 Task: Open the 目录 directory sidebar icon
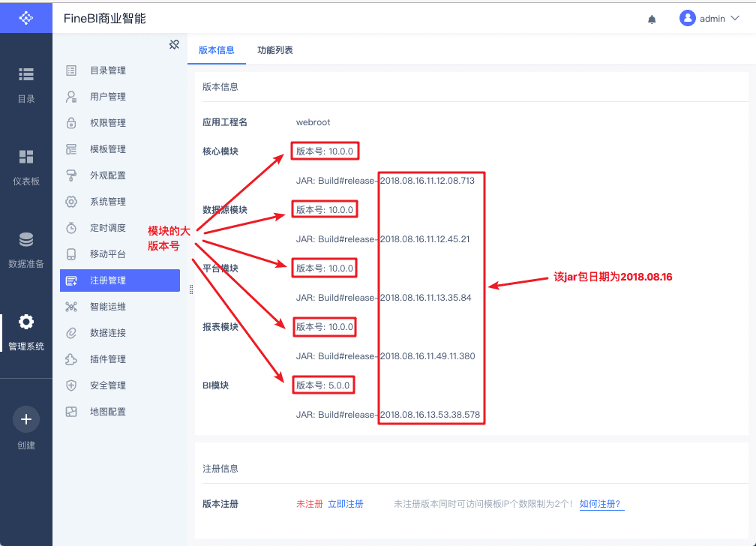pos(26,74)
